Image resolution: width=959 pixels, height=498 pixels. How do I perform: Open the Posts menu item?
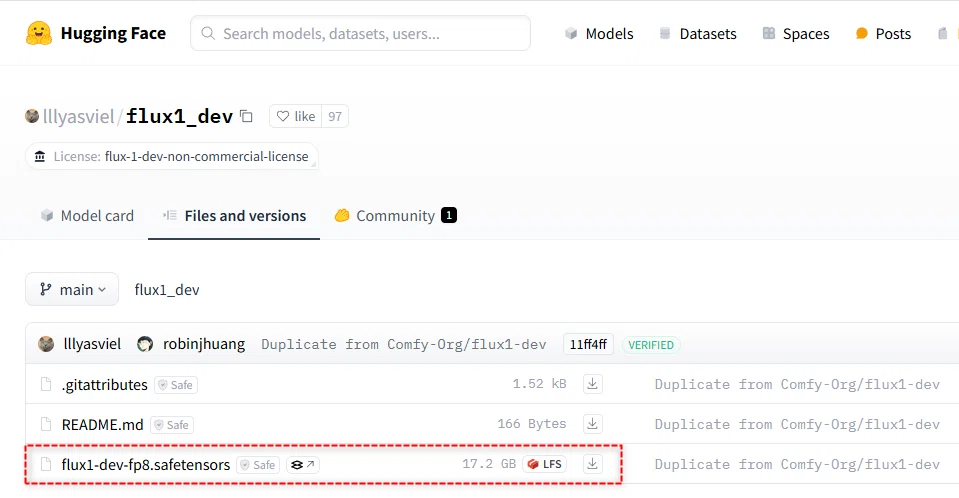pyautogui.click(x=883, y=34)
